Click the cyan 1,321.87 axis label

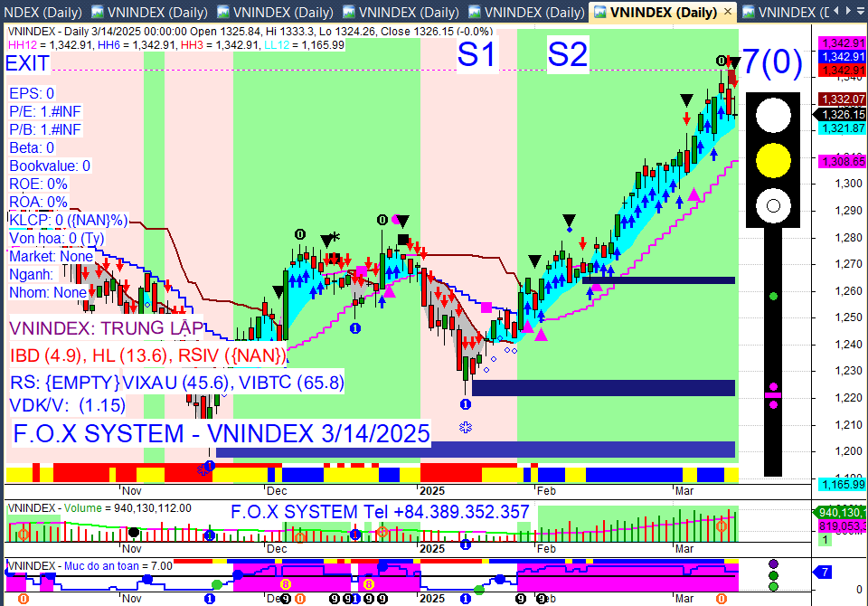point(843,128)
